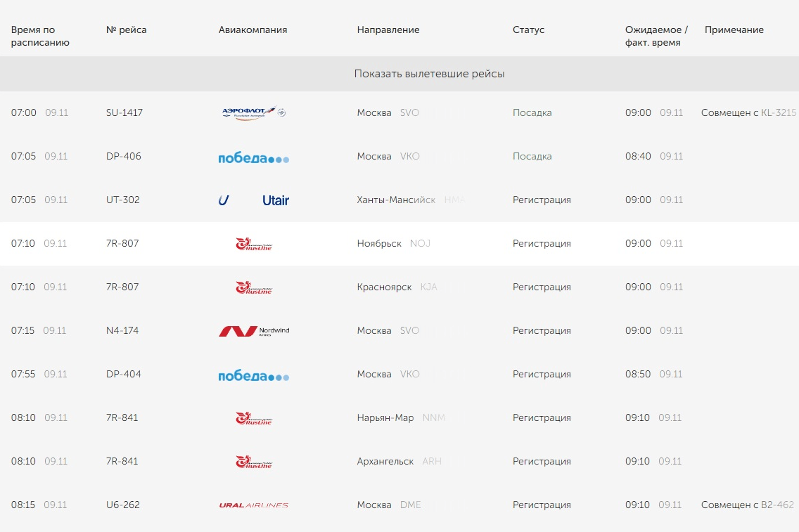
Task: Click the 'Авиакомпания' column header
Action: 253,30
